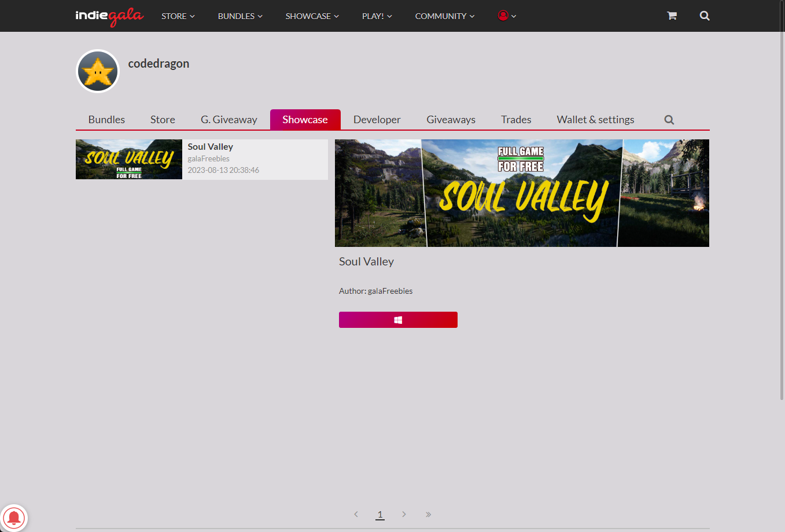Click the profile tabs search icon
Viewport: 785px width, 532px height.
click(669, 120)
